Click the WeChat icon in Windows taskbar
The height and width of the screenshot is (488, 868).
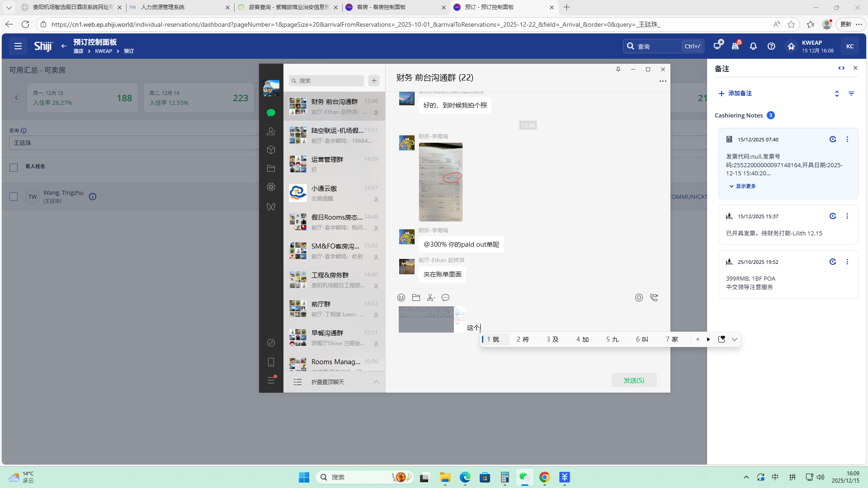coord(524,477)
